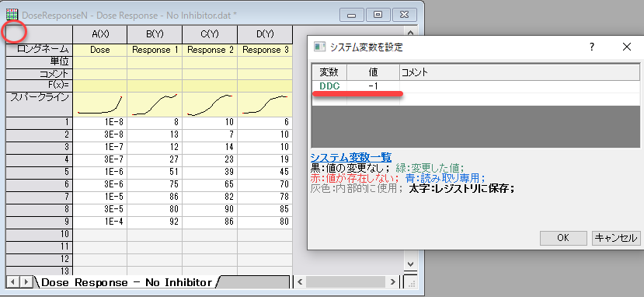Image resolution: width=644 pixels, height=297 pixels.
Task: Open the システム変数一覧 link
Action: coord(351,157)
